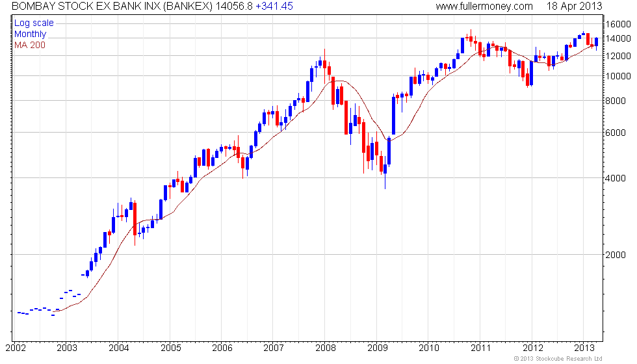Click the early 2009 low blue candle
This screenshot has height=364, width=637.
(x=385, y=169)
